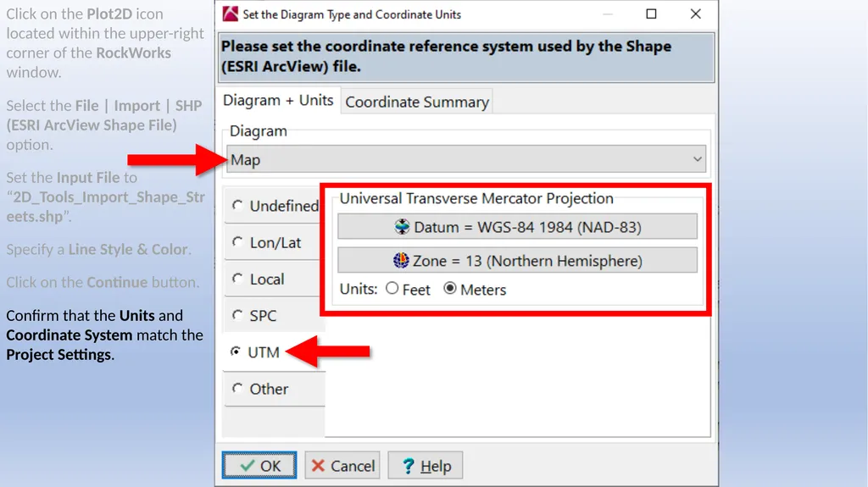
Task: Choose the SPC coordinate radio button
Action: point(237,315)
